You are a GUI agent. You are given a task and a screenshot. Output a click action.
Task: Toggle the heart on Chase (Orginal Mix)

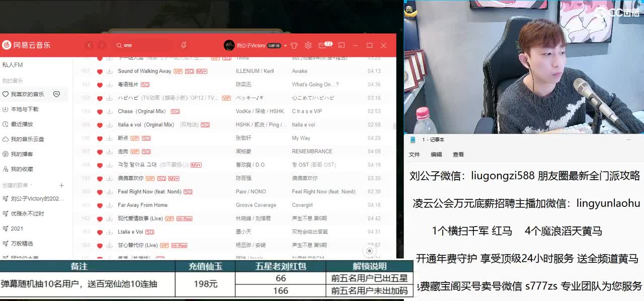click(100, 112)
